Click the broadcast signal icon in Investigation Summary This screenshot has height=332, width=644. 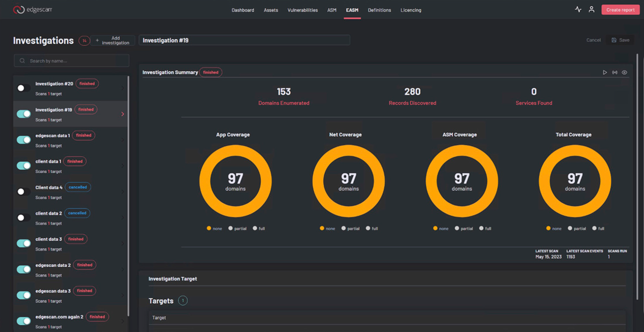[x=615, y=72]
